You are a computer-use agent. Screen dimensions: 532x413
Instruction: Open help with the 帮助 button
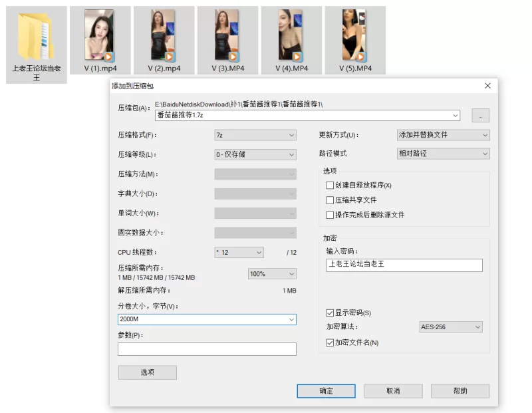(460, 391)
